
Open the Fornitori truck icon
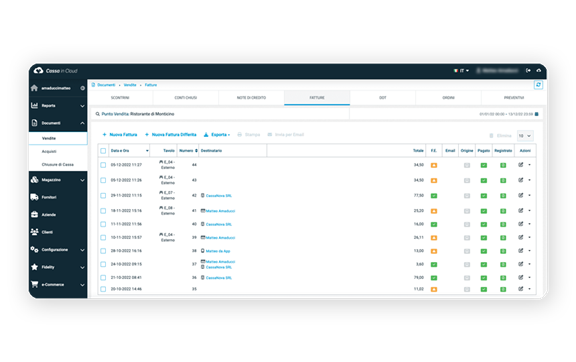(x=35, y=197)
